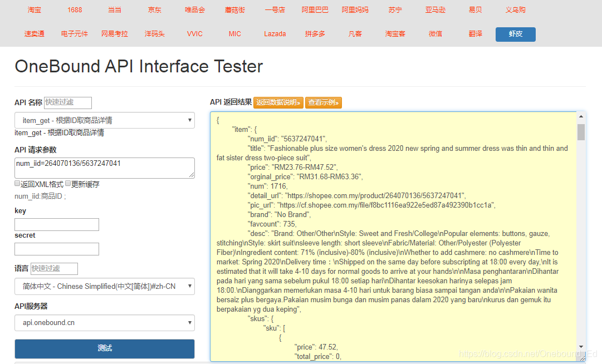Switch to the 淘宝客 tab

click(x=395, y=34)
